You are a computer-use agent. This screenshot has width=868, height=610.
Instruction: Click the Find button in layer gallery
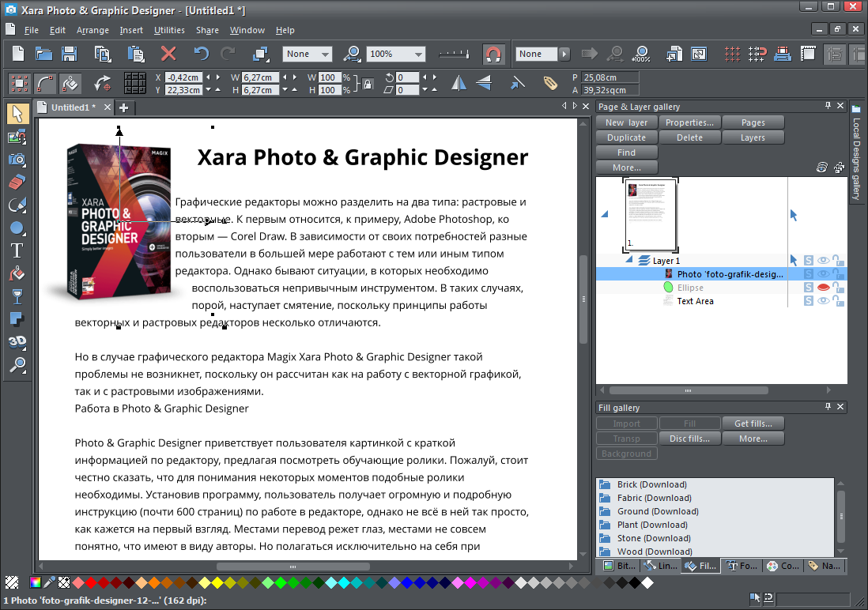pyautogui.click(x=627, y=152)
